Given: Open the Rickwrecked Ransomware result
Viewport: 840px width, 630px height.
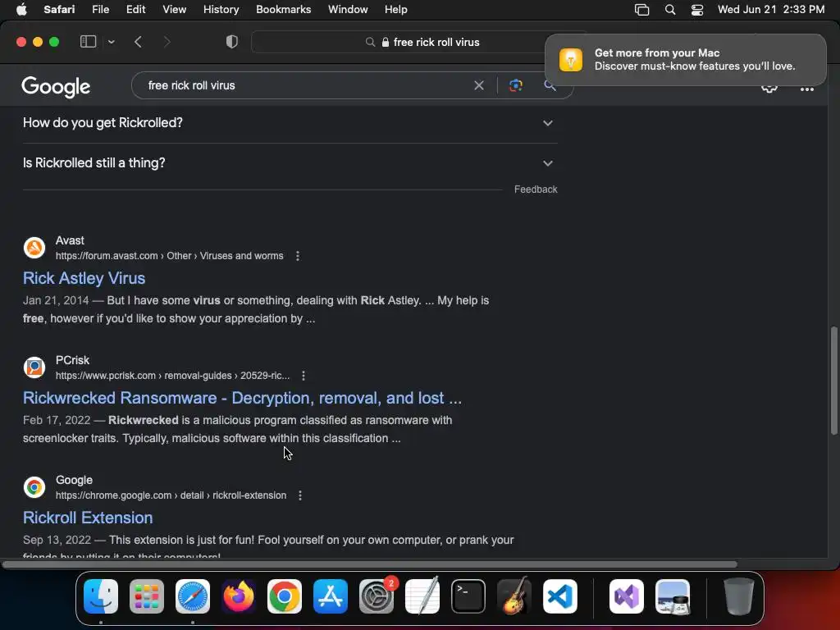Looking at the screenshot, I should (242, 398).
